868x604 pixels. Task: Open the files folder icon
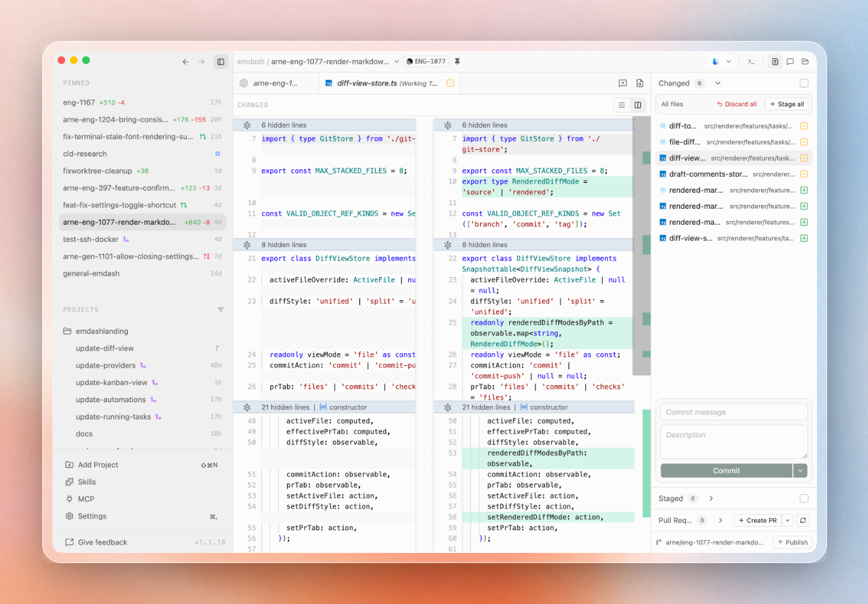[805, 62]
